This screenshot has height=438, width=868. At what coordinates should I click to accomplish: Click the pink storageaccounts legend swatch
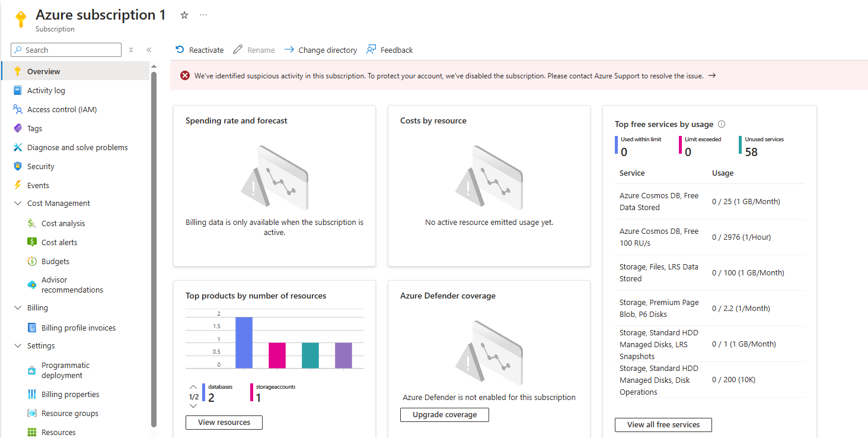(251, 392)
